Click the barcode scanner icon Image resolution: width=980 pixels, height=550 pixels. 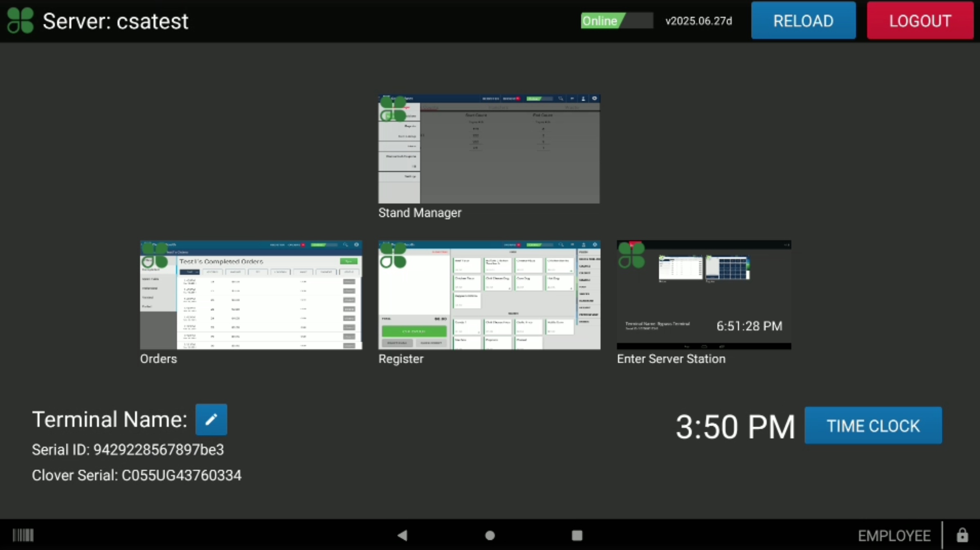point(23,535)
